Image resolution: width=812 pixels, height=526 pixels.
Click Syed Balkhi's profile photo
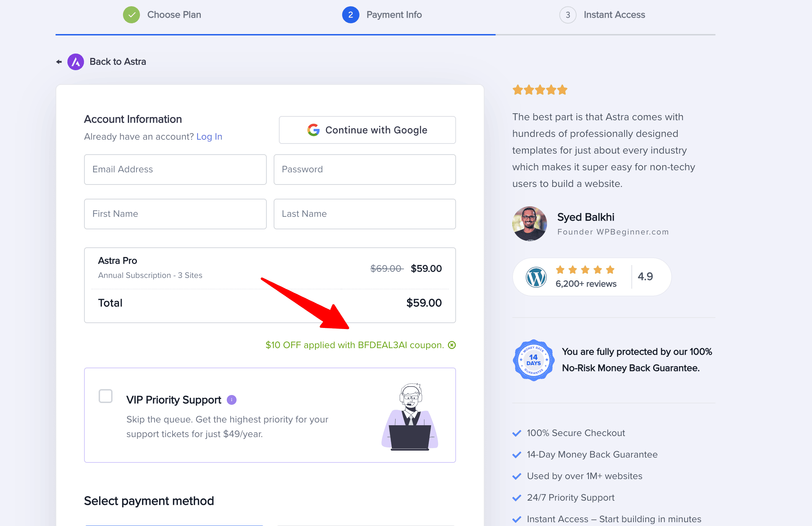coord(530,224)
